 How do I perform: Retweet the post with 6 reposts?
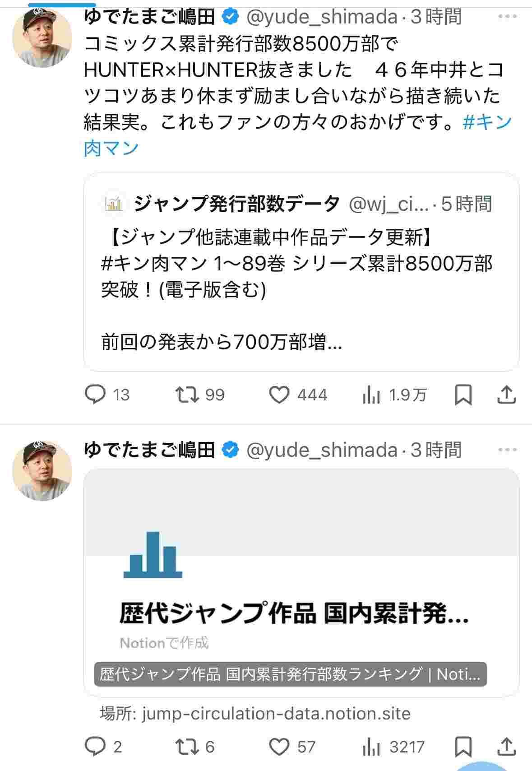click(x=187, y=747)
